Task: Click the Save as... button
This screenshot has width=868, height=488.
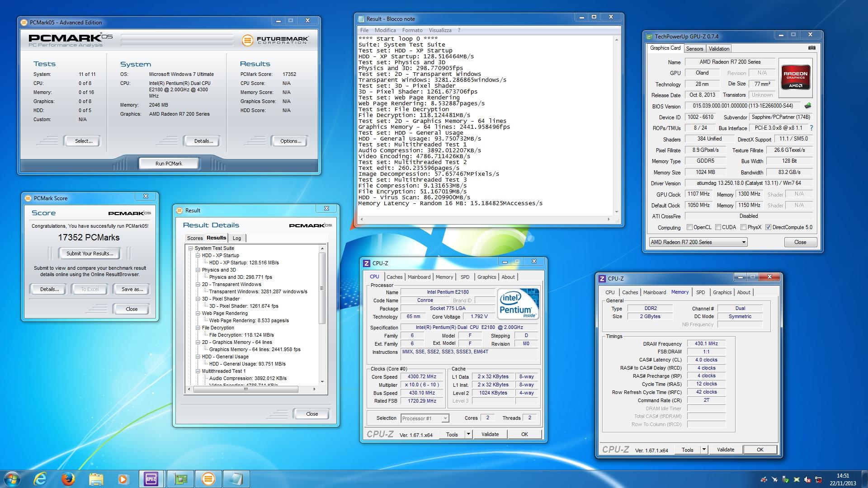Action: click(x=132, y=289)
